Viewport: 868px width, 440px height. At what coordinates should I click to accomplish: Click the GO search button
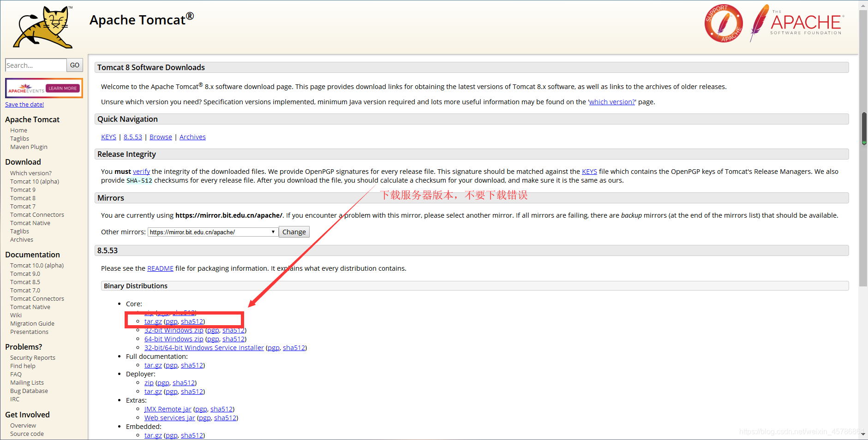pyautogui.click(x=75, y=65)
